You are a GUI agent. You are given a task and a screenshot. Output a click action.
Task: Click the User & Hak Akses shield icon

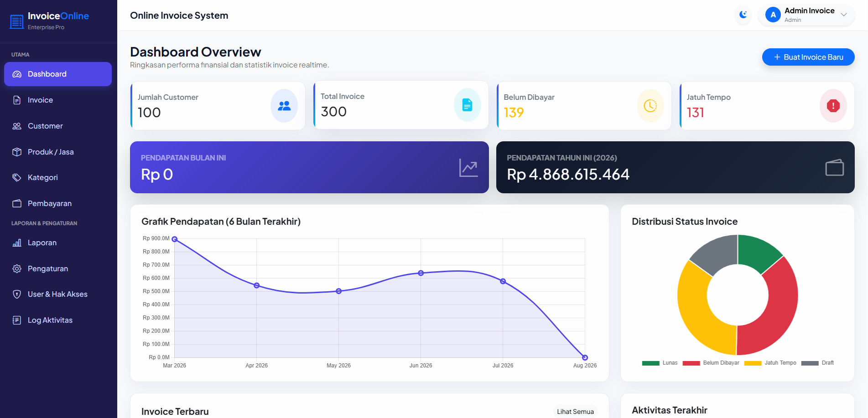(x=17, y=294)
